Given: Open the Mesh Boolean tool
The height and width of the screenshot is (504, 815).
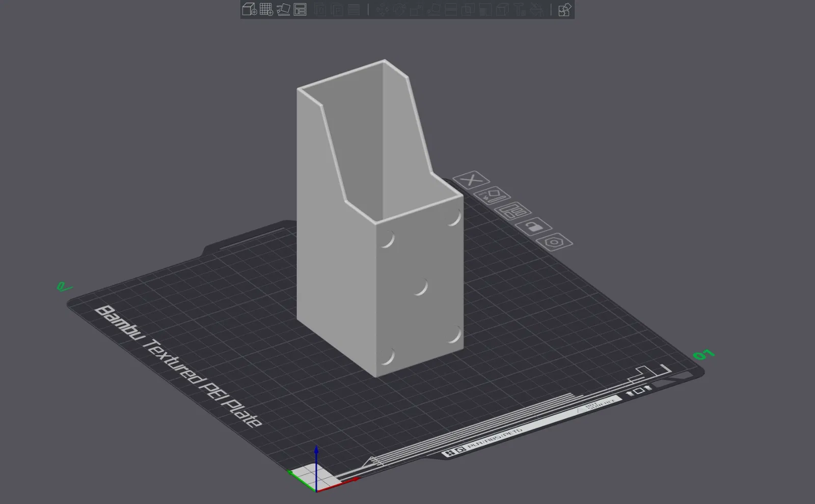Looking at the screenshot, I should tap(468, 10).
